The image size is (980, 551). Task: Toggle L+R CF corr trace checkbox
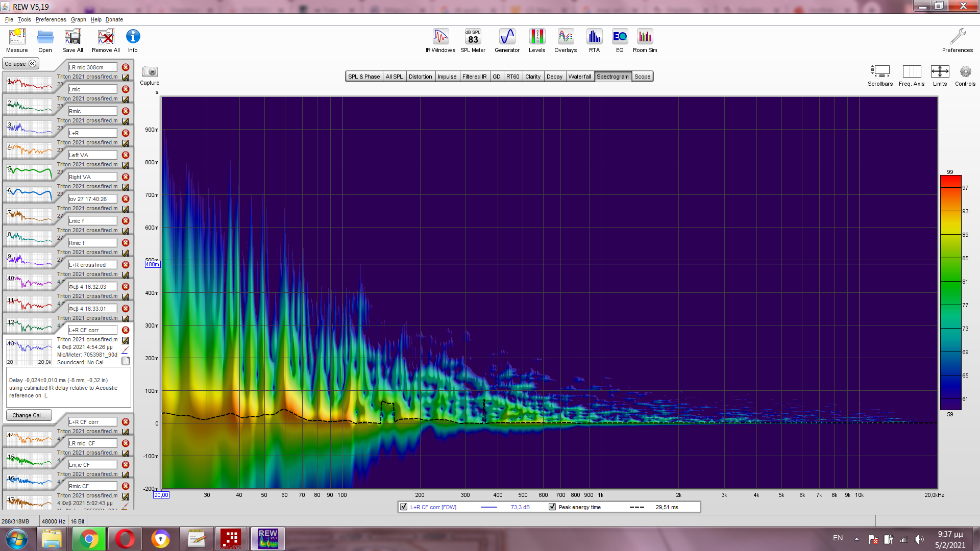pyautogui.click(x=404, y=507)
